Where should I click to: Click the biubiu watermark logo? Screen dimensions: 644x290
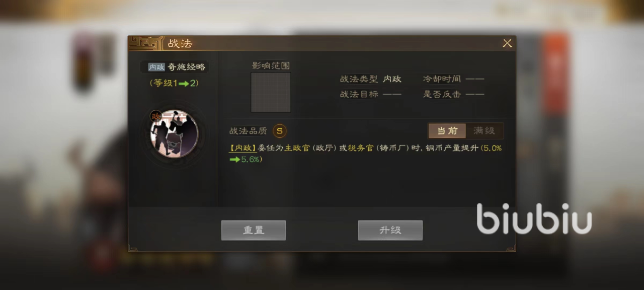[x=534, y=218]
